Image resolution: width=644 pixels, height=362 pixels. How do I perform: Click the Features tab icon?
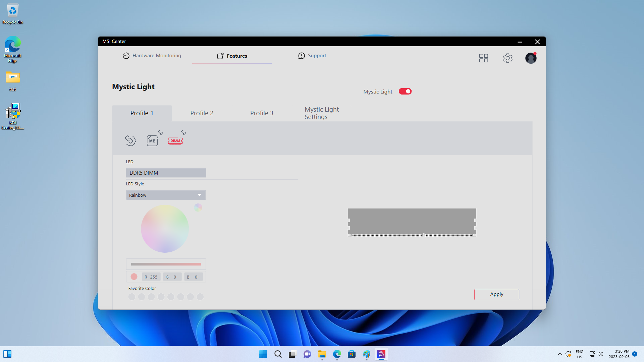pyautogui.click(x=220, y=55)
